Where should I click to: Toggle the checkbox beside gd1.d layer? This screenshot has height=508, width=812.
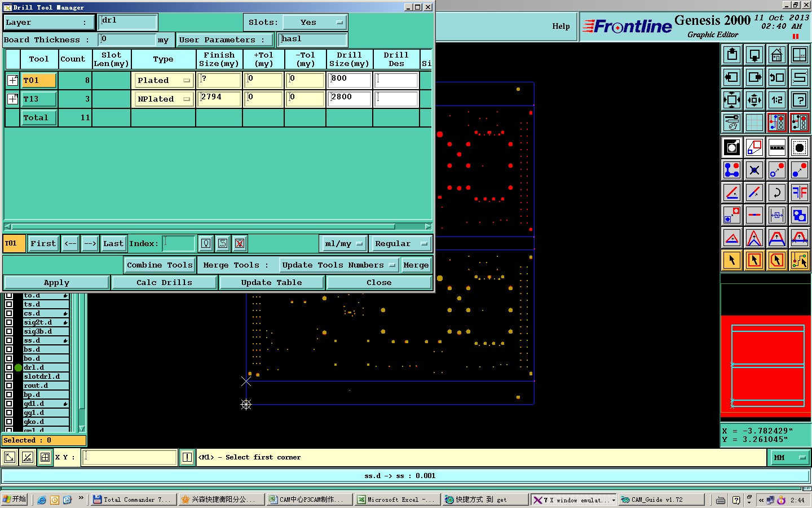click(9, 404)
